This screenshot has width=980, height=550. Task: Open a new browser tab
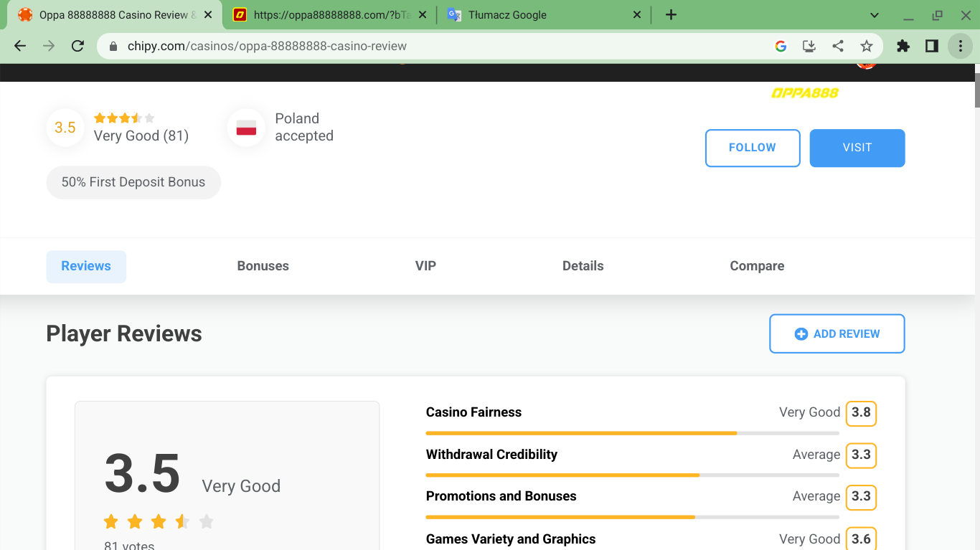tap(671, 15)
